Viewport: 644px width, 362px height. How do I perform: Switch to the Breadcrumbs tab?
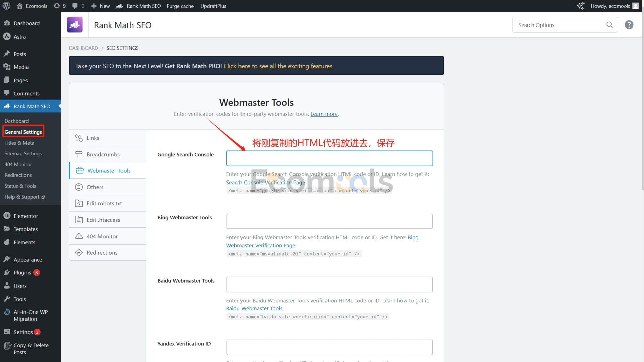[107, 154]
